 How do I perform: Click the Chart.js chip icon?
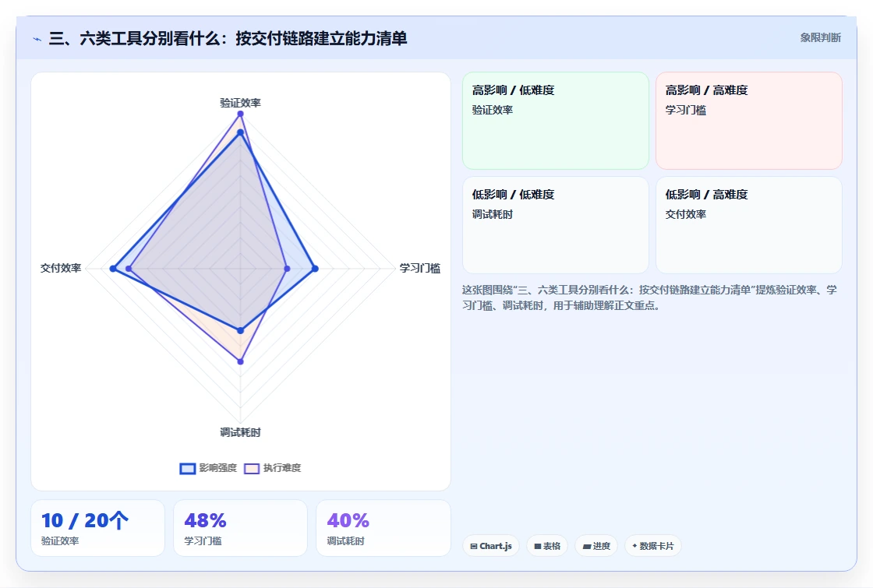[474, 546]
